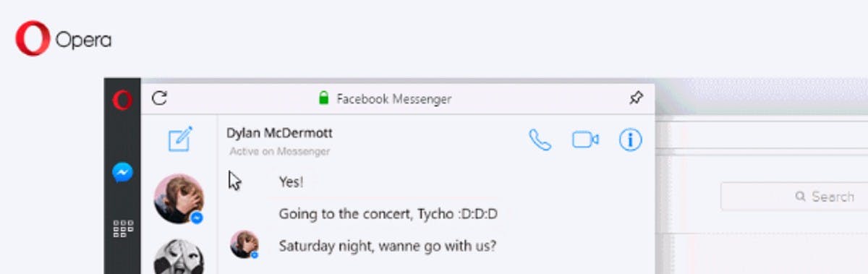Start a voice call with Dylan

[x=540, y=140]
